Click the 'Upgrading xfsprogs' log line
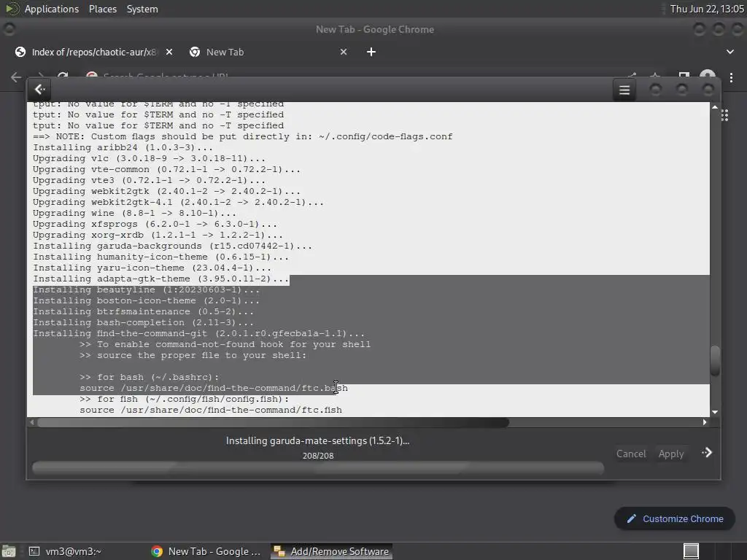 (x=155, y=224)
